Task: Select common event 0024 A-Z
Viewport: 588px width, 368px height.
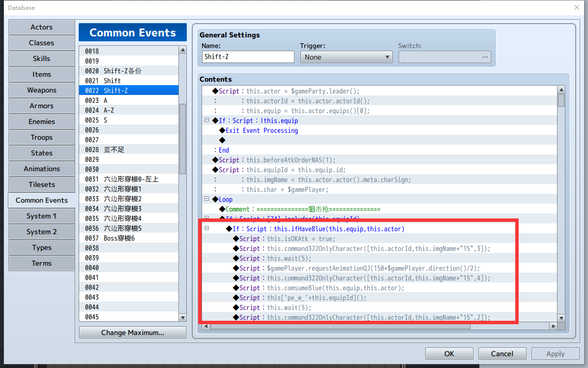Action: (x=129, y=110)
